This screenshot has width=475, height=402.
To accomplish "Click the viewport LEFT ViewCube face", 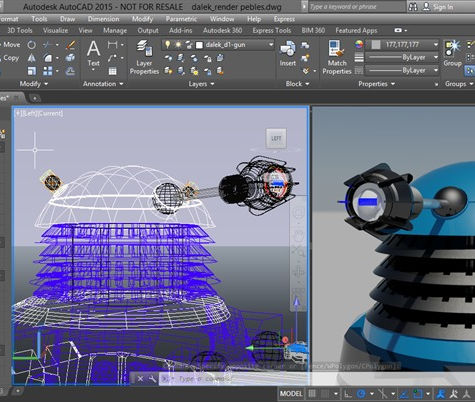I will pos(276,138).
